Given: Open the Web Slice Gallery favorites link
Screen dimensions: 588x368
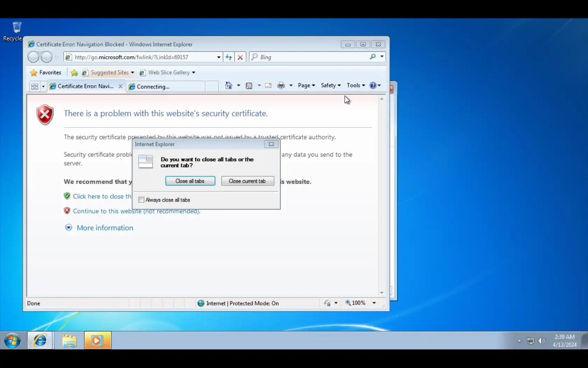Looking at the screenshot, I should 169,73.
